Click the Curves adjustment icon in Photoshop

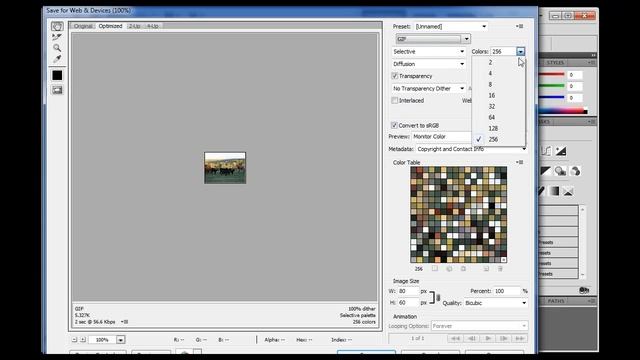(x=547, y=151)
